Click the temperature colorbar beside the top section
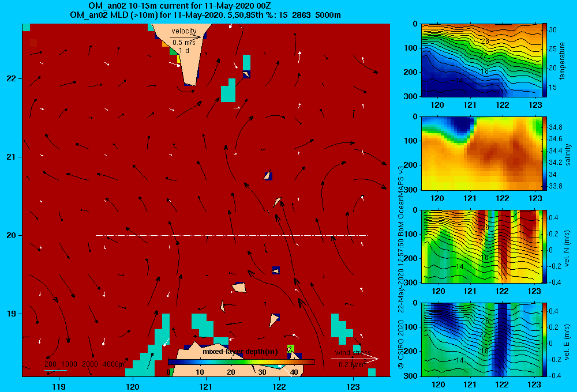Image resolution: width=577 pixels, height=392 pixels. click(x=545, y=60)
